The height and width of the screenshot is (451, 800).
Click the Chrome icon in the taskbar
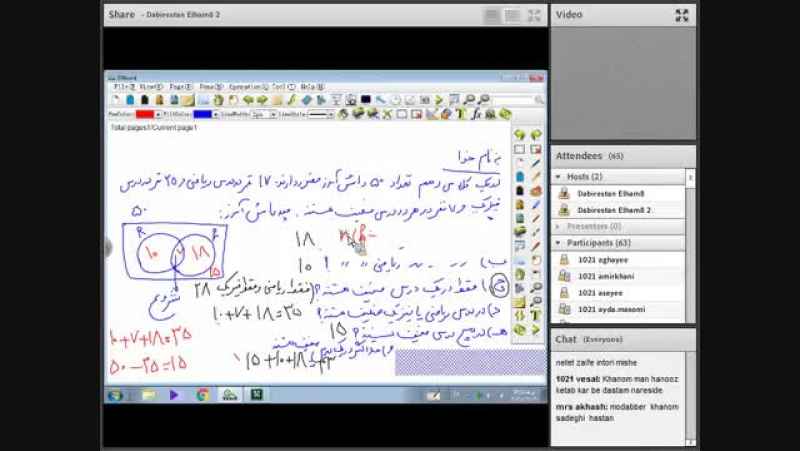pos(203,394)
